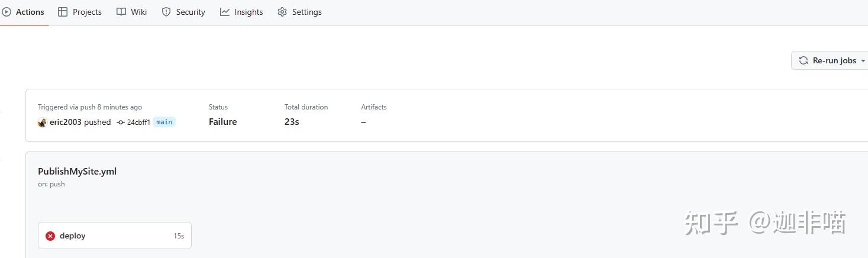Click the Settings gear icon
The image size is (868, 258).
coord(282,12)
